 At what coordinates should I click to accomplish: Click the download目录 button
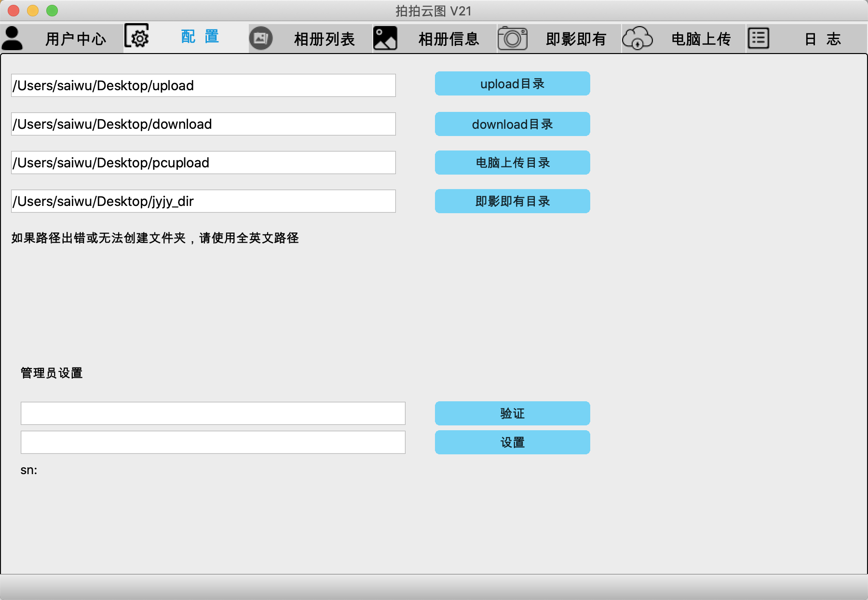pos(512,124)
